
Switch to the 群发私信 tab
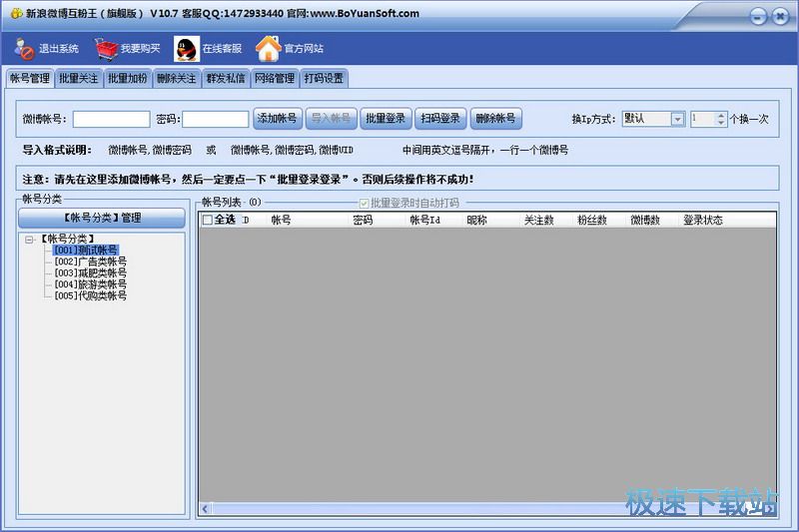(x=226, y=78)
